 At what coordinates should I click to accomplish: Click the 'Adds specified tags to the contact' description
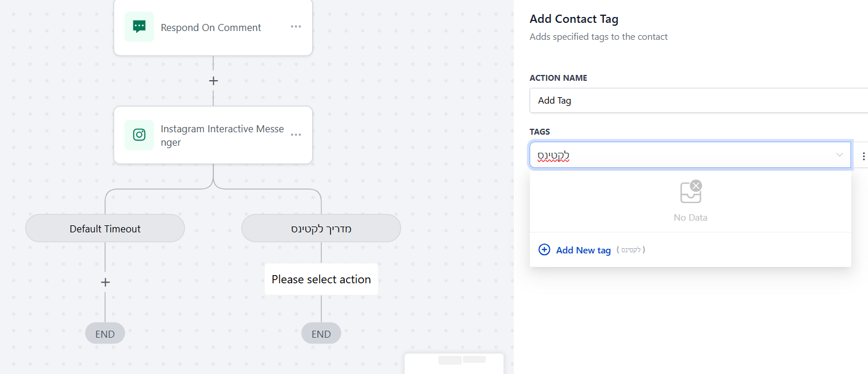point(599,36)
